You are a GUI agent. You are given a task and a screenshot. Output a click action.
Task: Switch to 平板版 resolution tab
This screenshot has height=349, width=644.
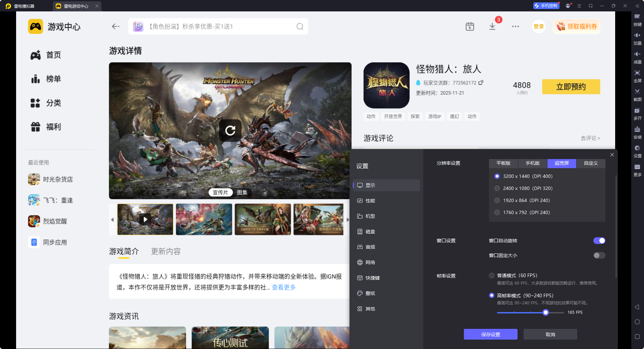click(503, 163)
